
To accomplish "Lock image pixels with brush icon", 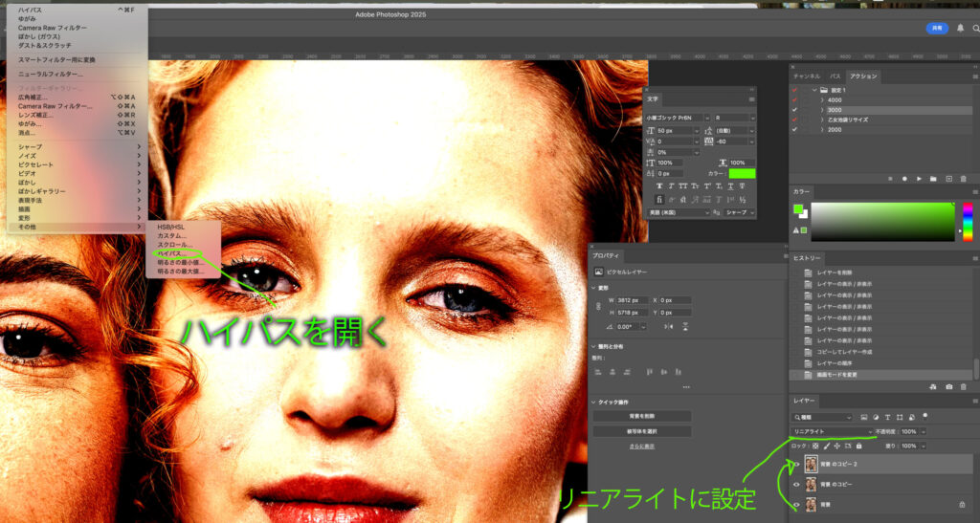I will tap(827, 447).
